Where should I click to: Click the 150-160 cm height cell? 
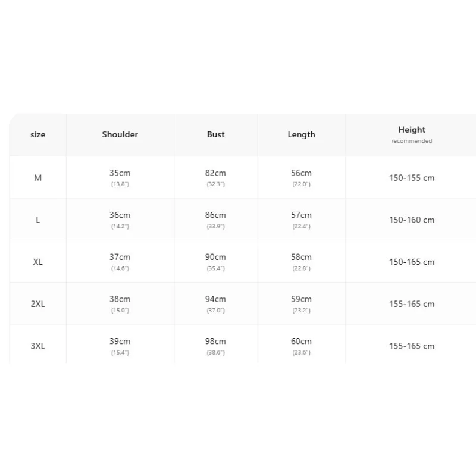click(x=412, y=220)
